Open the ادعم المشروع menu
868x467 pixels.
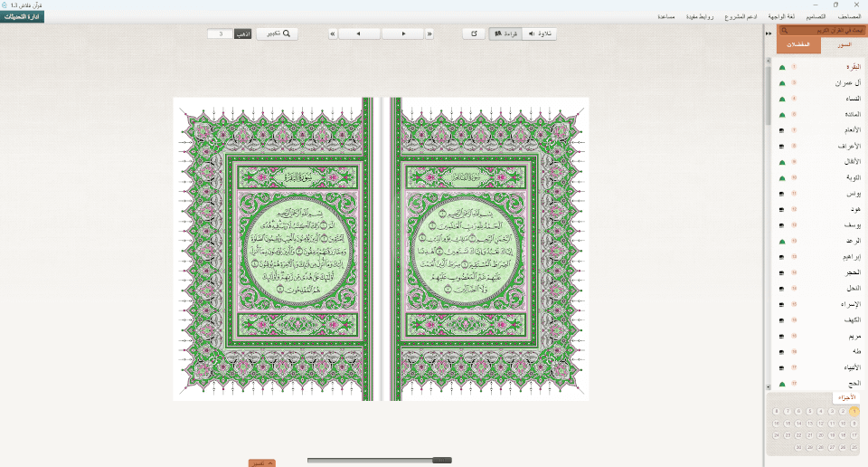point(741,16)
